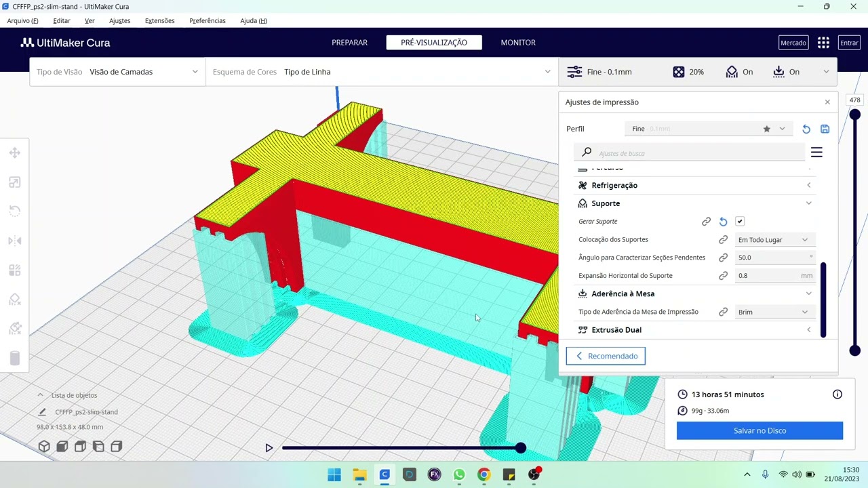Toggle the Gerar Suporte checkbox

tap(740, 222)
